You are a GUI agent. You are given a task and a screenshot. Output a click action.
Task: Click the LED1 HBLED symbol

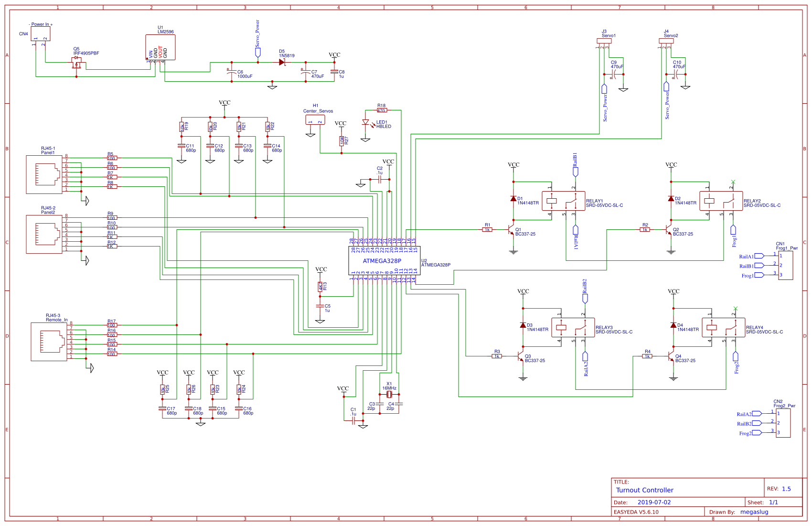[366, 123]
